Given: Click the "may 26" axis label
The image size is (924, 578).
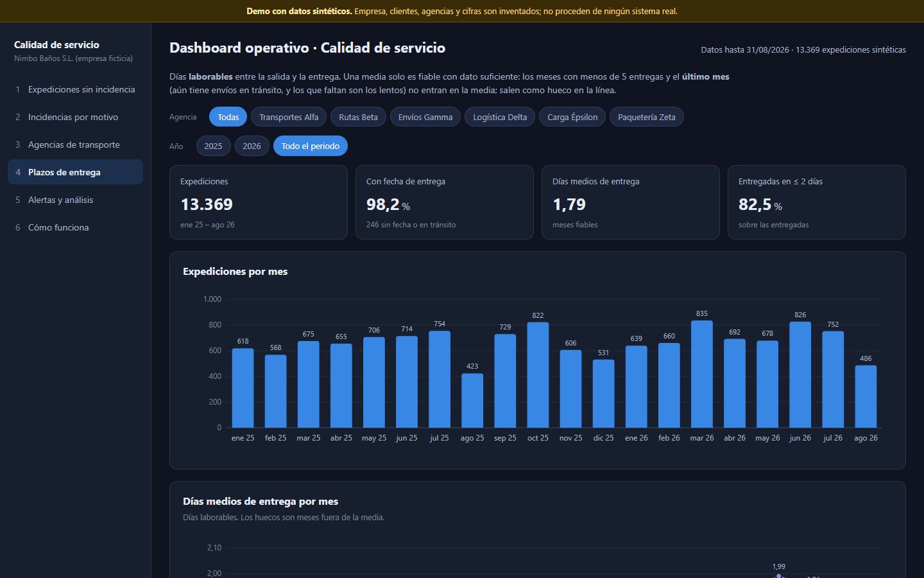Looking at the screenshot, I should [767, 438].
